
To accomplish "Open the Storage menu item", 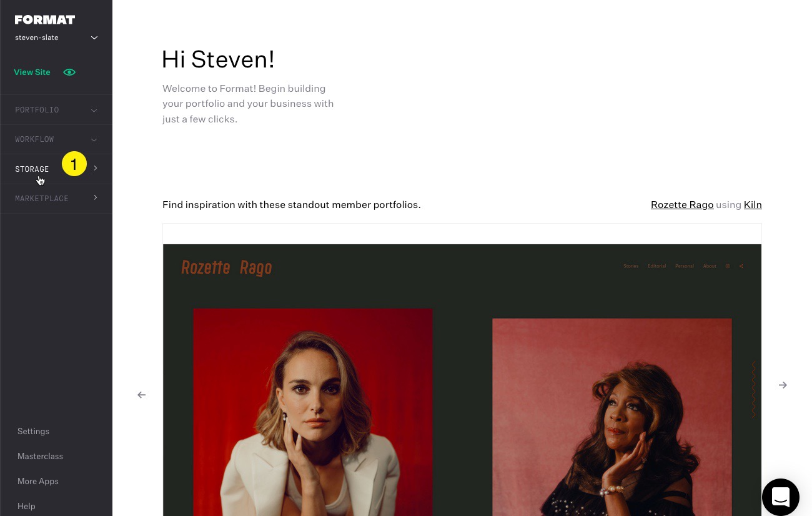I will [x=32, y=169].
